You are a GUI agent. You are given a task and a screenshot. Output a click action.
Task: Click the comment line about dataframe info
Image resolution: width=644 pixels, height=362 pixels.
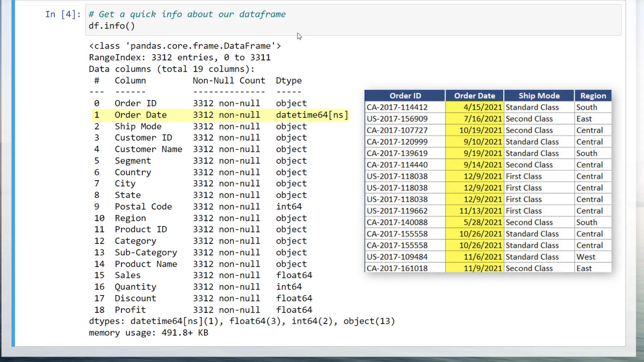pyautogui.click(x=187, y=14)
